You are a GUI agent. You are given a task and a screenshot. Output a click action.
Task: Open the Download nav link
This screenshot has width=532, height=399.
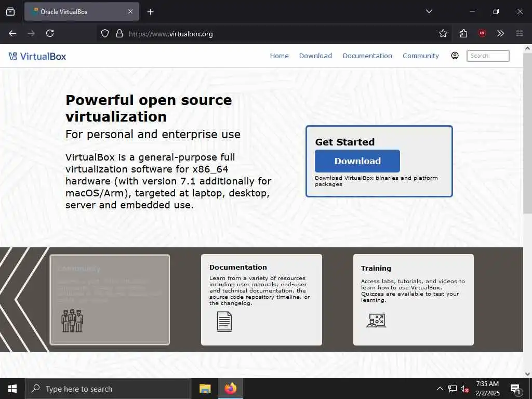pyautogui.click(x=315, y=56)
